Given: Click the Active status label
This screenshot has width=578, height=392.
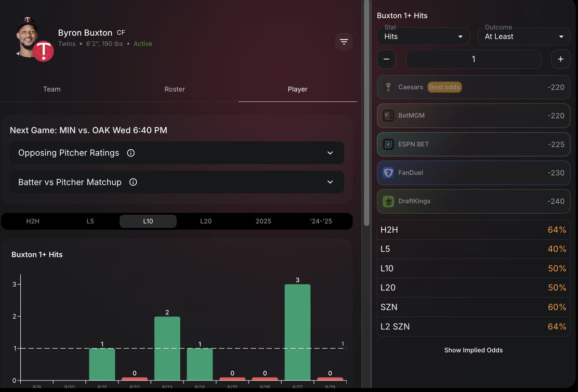Looking at the screenshot, I should [x=143, y=44].
